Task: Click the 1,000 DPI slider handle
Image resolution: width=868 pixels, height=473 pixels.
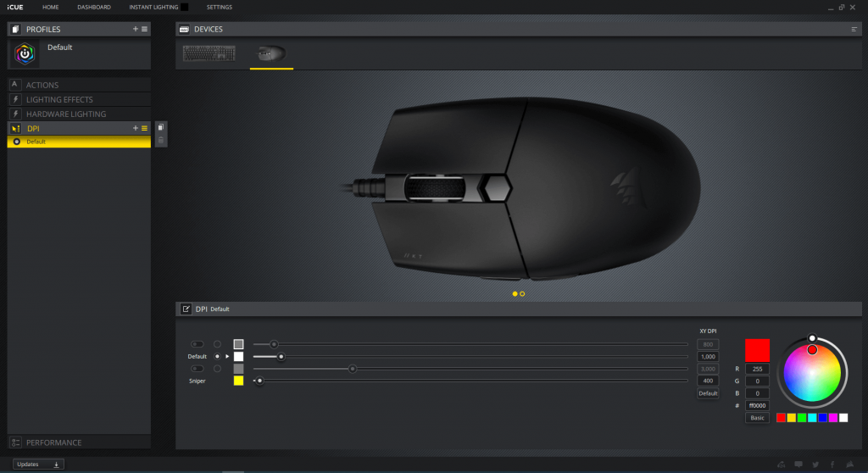Action: (281, 357)
